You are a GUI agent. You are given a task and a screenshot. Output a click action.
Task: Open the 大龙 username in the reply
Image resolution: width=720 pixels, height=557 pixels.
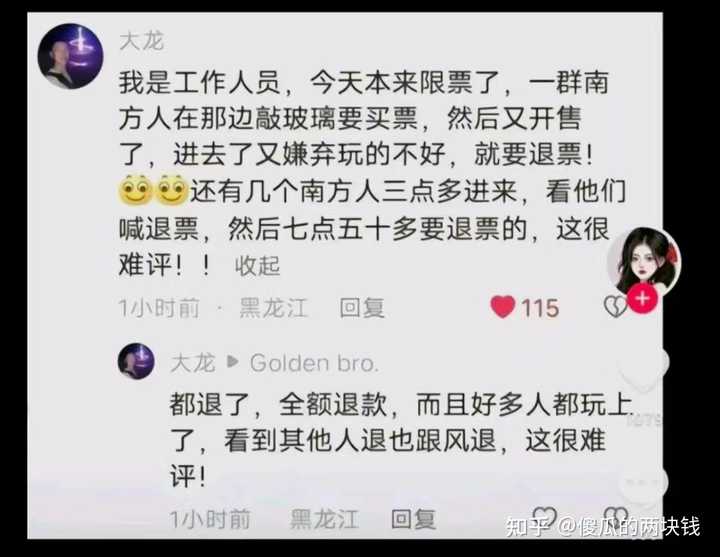tap(193, 363)
